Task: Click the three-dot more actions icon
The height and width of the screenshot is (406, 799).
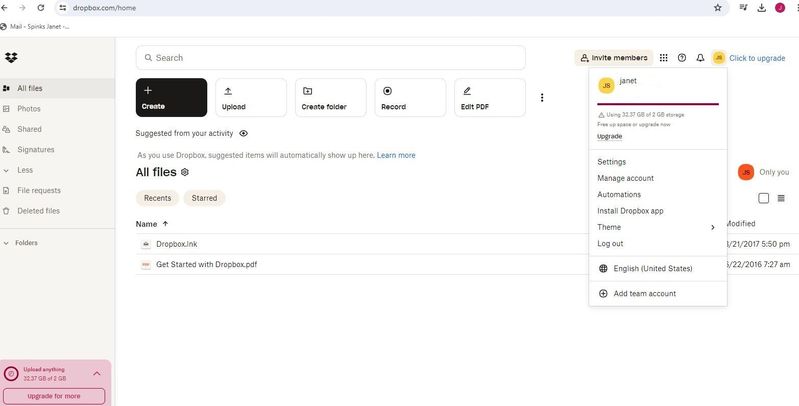Action: (542, 98)
